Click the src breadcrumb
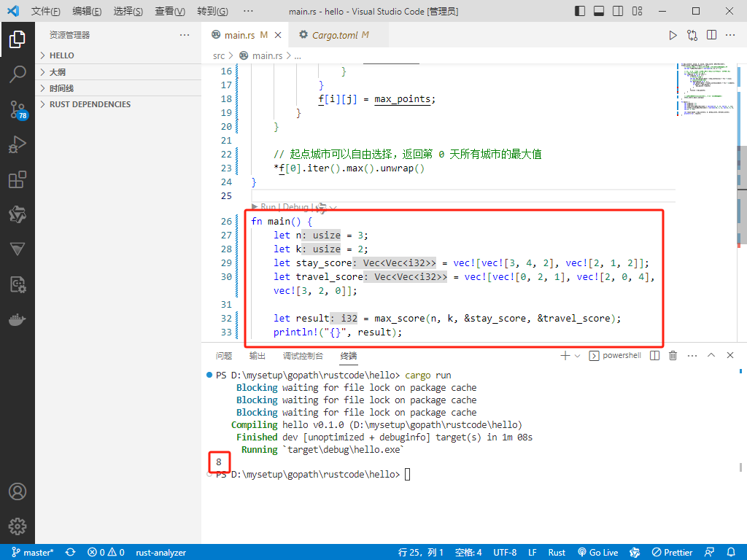Viewport: 747px width, 560px height. pos(219,55)
